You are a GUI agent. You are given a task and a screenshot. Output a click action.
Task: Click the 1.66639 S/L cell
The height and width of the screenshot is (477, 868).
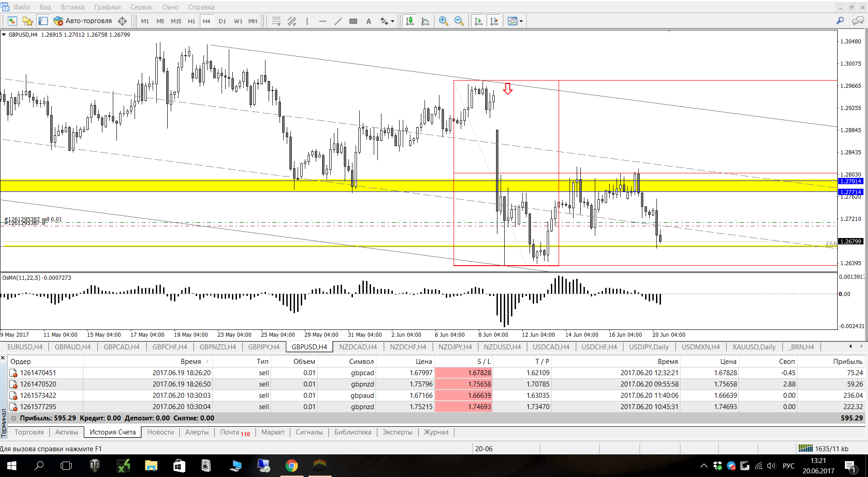(463, 396)
